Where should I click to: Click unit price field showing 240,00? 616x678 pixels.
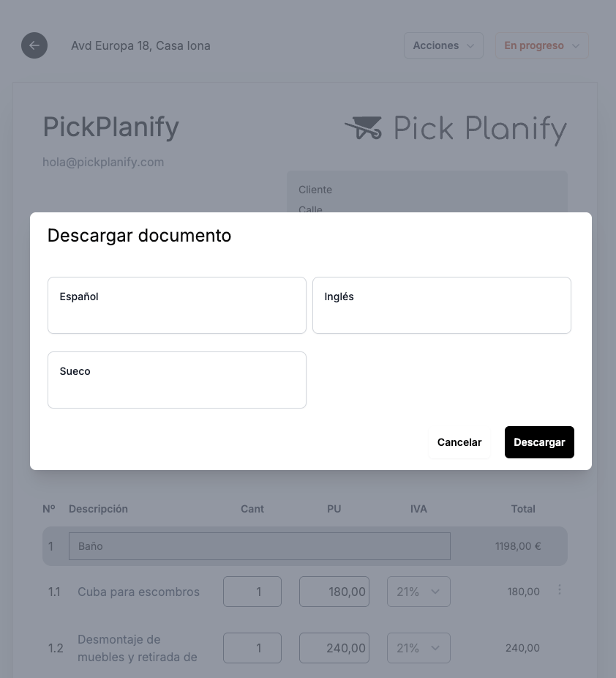tap(334, 648)
